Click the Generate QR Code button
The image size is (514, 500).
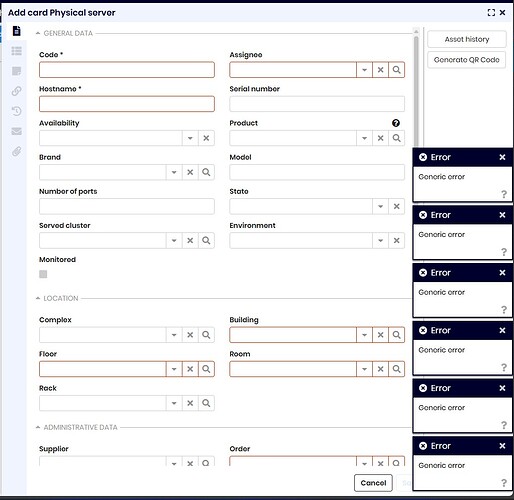click(x=467, y=60)
